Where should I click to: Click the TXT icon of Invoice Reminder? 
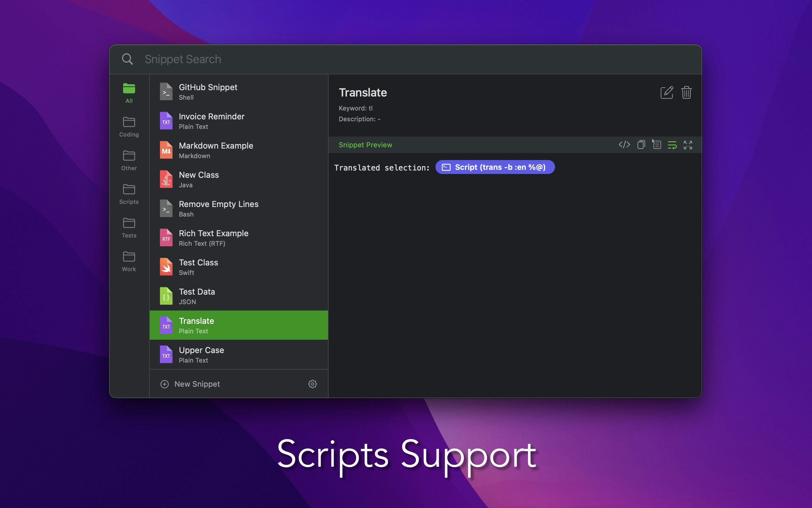(166, 121)
